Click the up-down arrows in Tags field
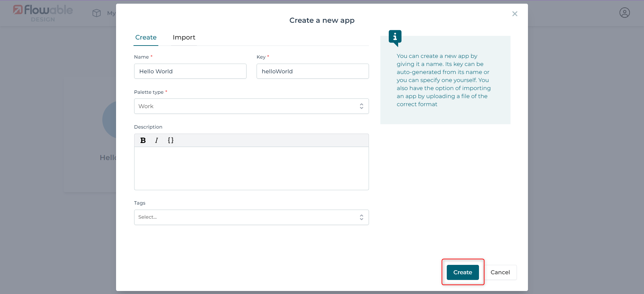The width and height of the screenshot is (644, 294). click(x=361, y=217)
